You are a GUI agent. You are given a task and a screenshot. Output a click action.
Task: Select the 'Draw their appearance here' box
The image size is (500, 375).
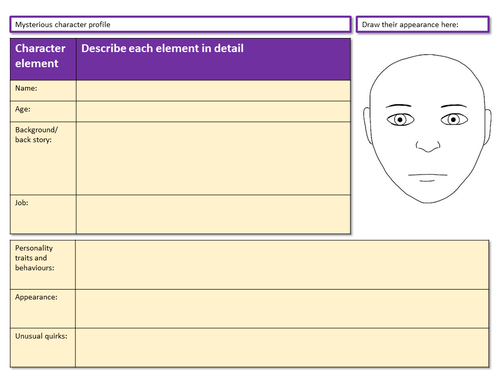click(x=423, y=24)
